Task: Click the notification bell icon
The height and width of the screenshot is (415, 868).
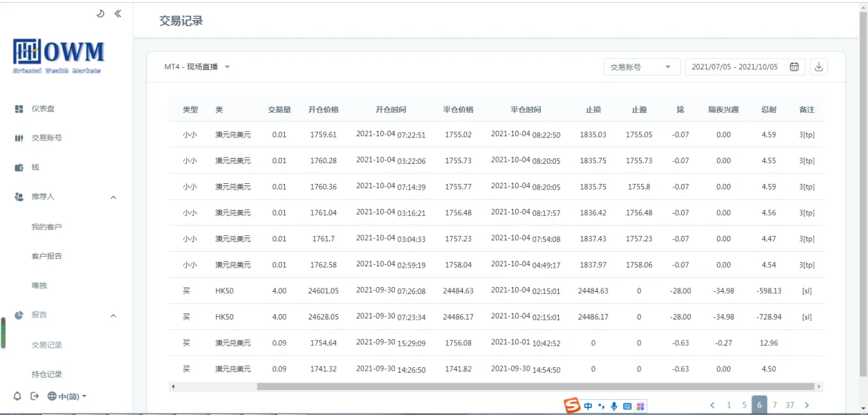Action: 17,396
